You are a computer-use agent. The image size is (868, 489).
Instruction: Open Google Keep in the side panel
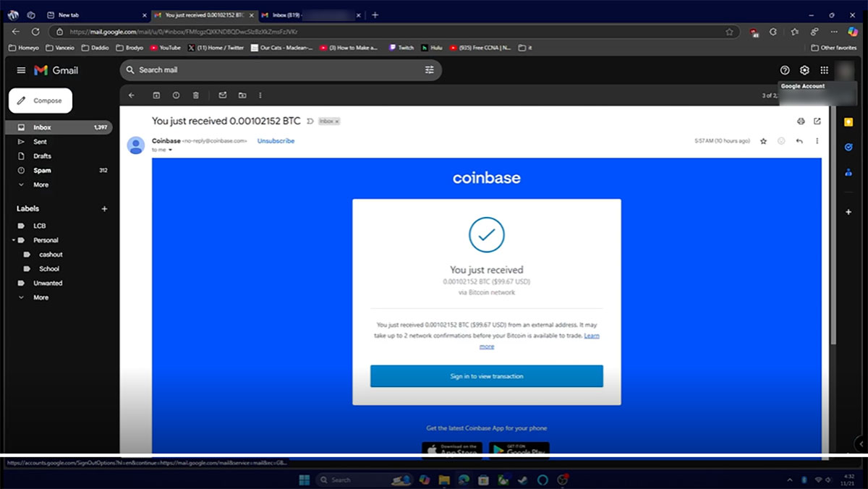(x=848, y=122)
